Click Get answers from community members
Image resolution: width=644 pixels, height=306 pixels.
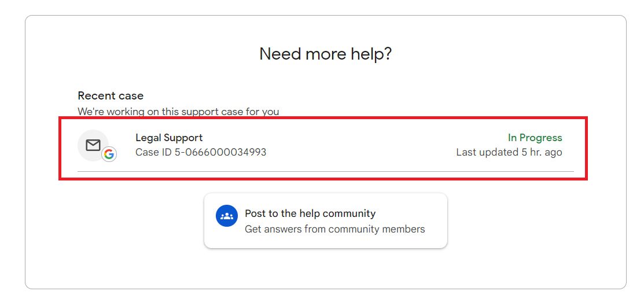click(334, 229)
